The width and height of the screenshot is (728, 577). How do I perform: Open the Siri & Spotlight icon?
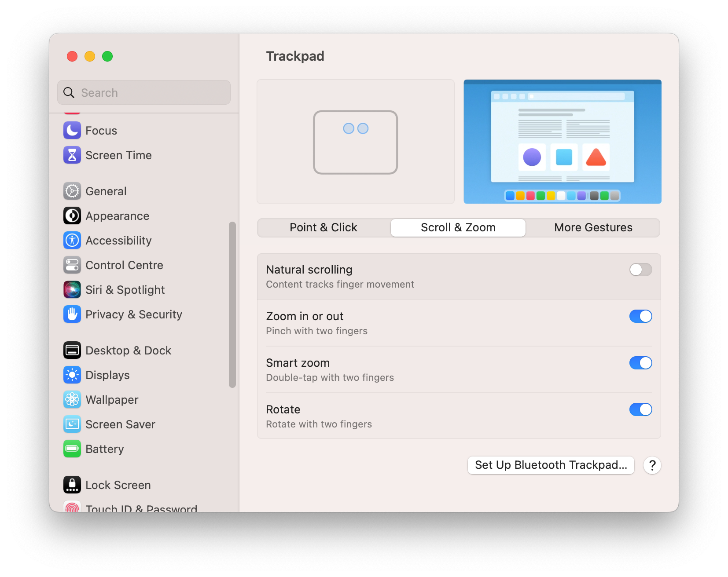click(x=72, y=290)
